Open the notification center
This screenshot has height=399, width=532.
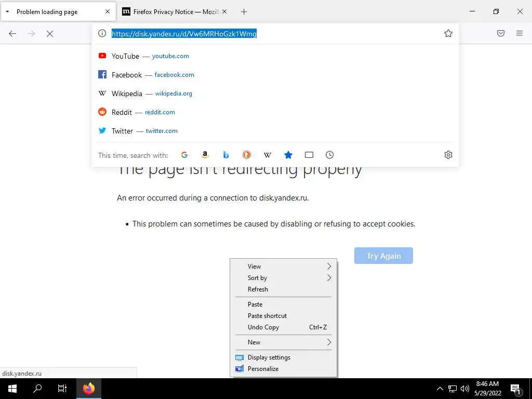point(515,389)
